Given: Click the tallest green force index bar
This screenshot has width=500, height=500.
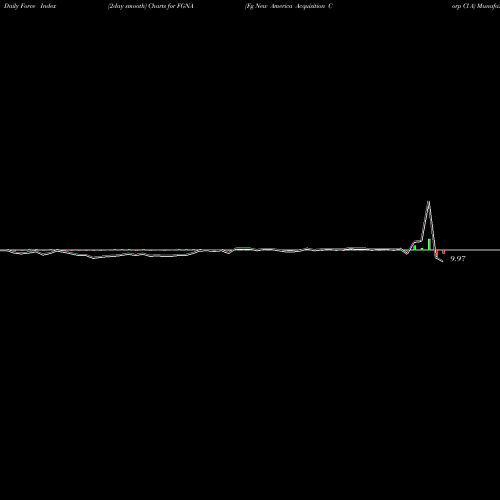Looking at the screenshot, I should (429, 244).
